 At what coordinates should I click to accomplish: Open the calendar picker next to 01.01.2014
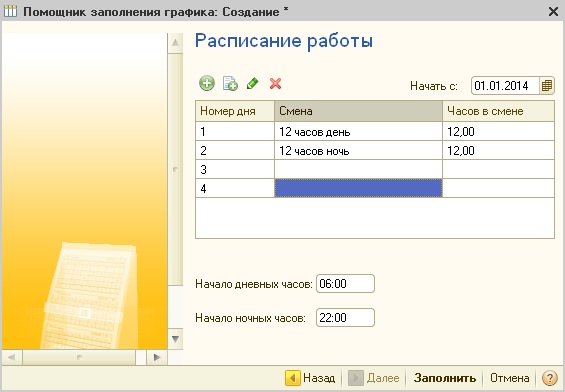[x=547, y=86]
